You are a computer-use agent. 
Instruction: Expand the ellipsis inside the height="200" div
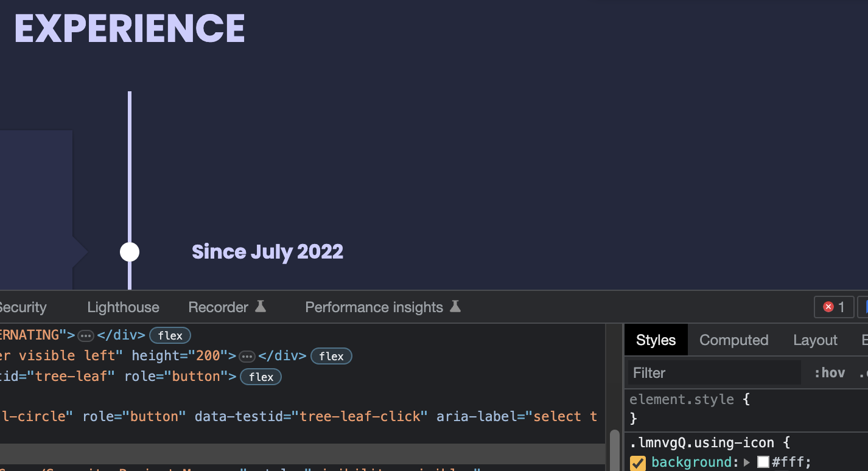coord(247,356)
